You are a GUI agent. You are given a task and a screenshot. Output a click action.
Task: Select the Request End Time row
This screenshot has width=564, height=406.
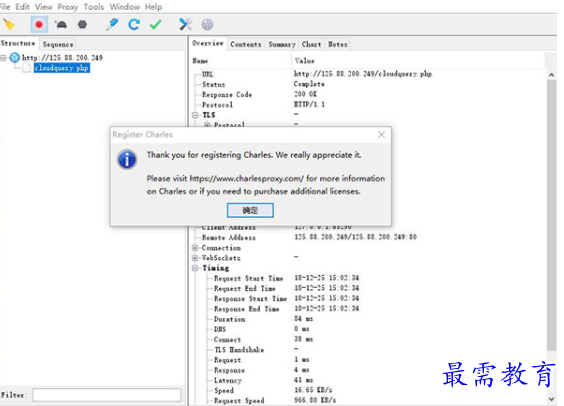(368, 288)
